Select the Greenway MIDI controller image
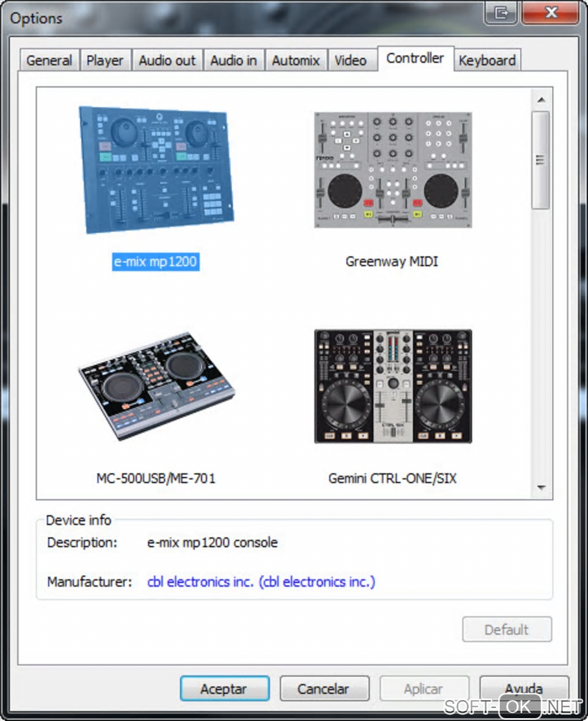Image resolution: width=588 pixels, height=721 pixels. (x=393, y=169)
